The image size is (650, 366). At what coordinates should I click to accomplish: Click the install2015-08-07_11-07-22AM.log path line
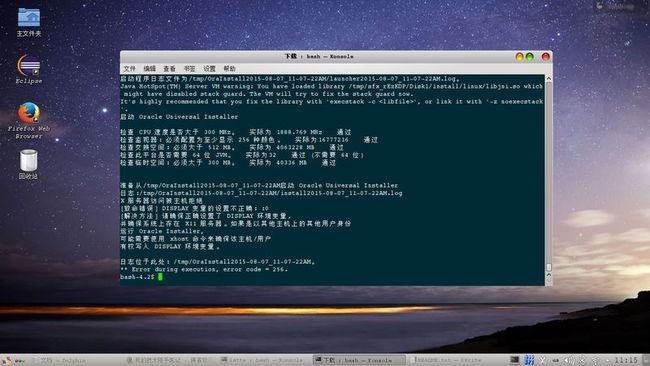(261, 193)
